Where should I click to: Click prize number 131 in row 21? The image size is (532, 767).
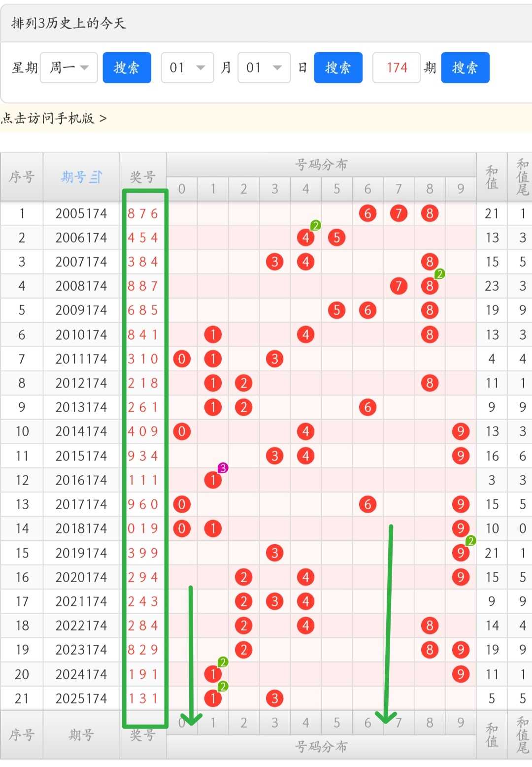(143, 698)
